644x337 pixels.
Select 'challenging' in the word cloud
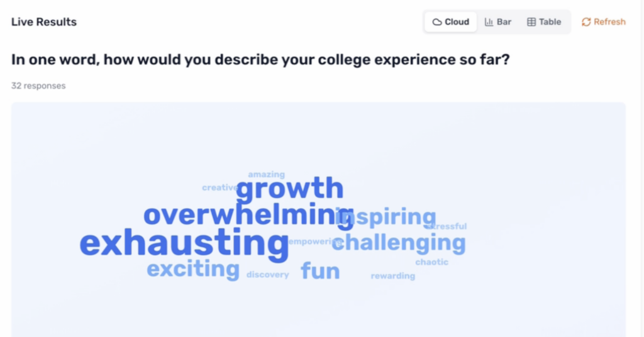(402, 243)
